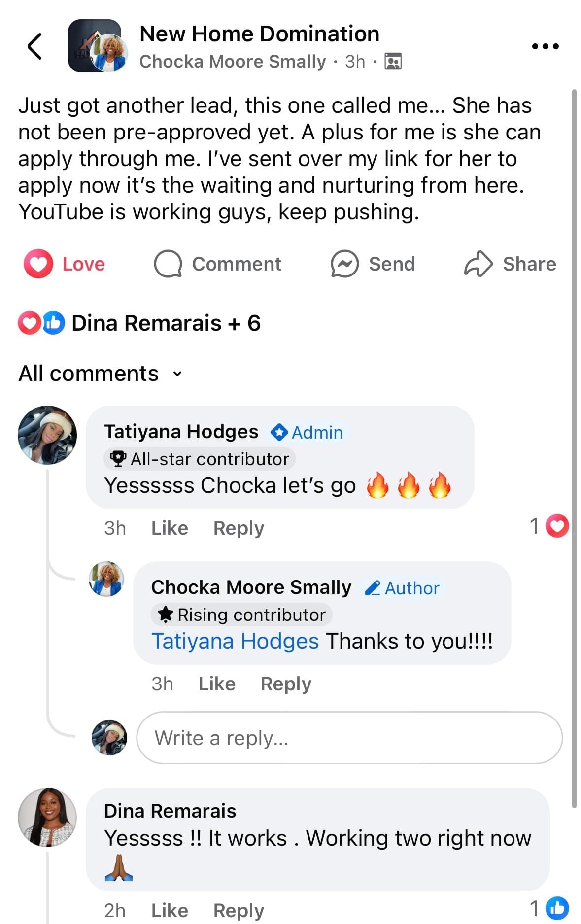Tap the Messenger Send icon

point(344,264)
